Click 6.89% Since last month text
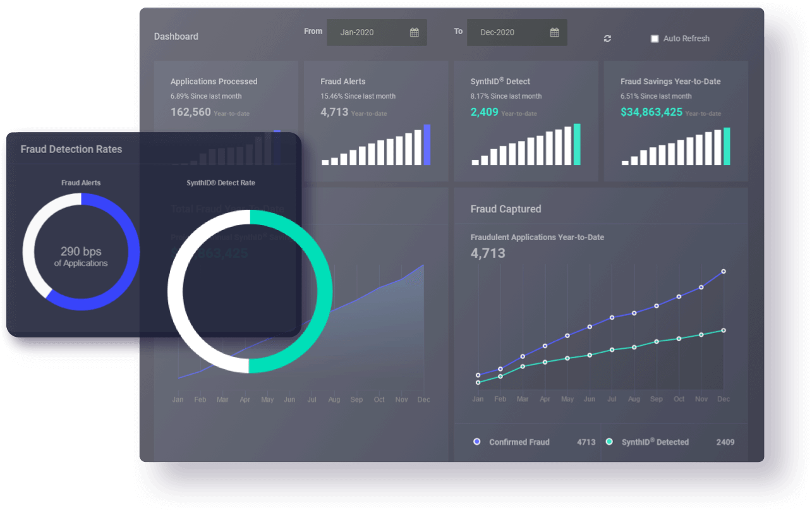The width and height of the screenshot is (812, 510). coord(206,97)
